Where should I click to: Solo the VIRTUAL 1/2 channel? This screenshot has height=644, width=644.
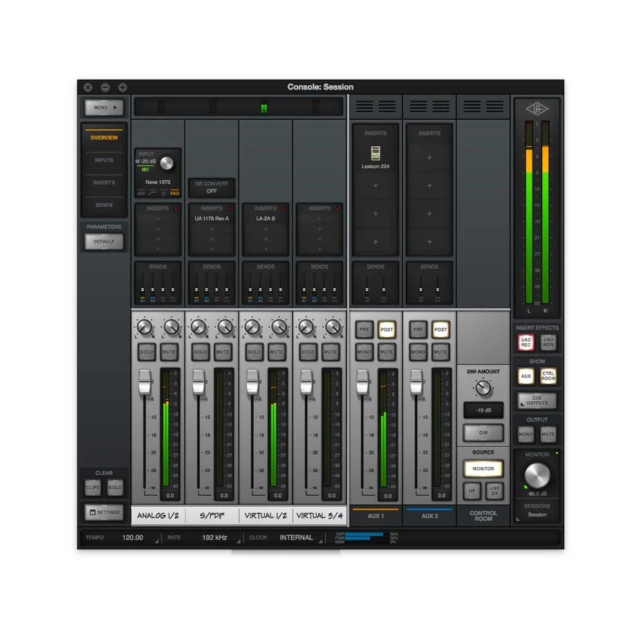(254, 352)
